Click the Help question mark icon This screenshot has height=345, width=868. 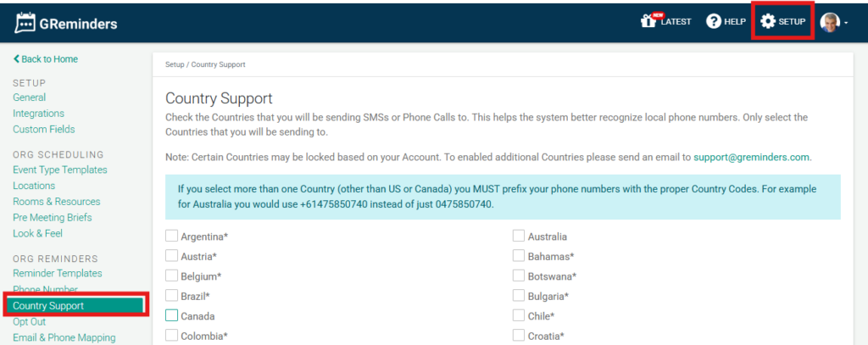point(714,21)
